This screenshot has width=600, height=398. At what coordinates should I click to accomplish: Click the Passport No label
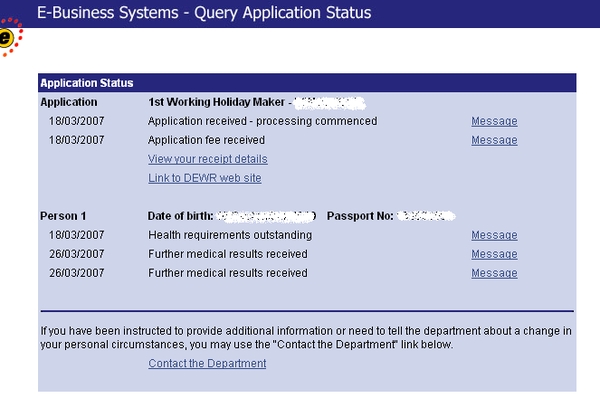pyautogui.click(x=360, y=216)
